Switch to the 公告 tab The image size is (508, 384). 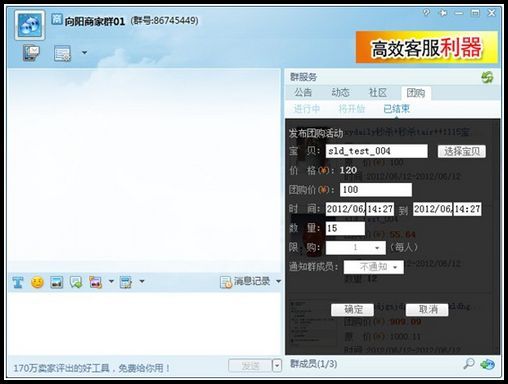click(303, 92)
